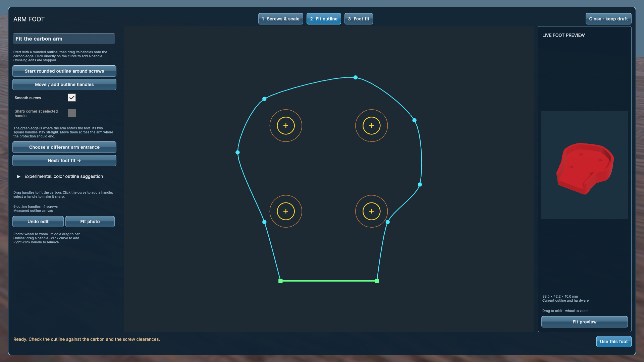Click the '9 outline handles · 4 screws' text
The width and height of the screenshot is (644, 362).
click(x=36, y=206)
